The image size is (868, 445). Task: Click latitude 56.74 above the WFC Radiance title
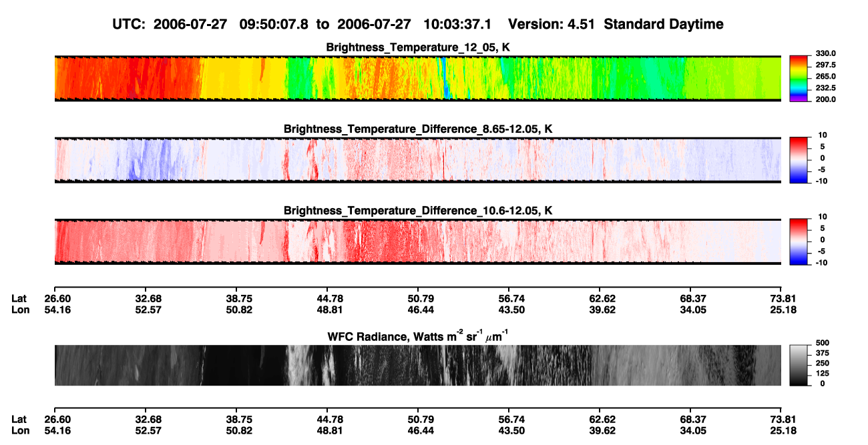509,299
